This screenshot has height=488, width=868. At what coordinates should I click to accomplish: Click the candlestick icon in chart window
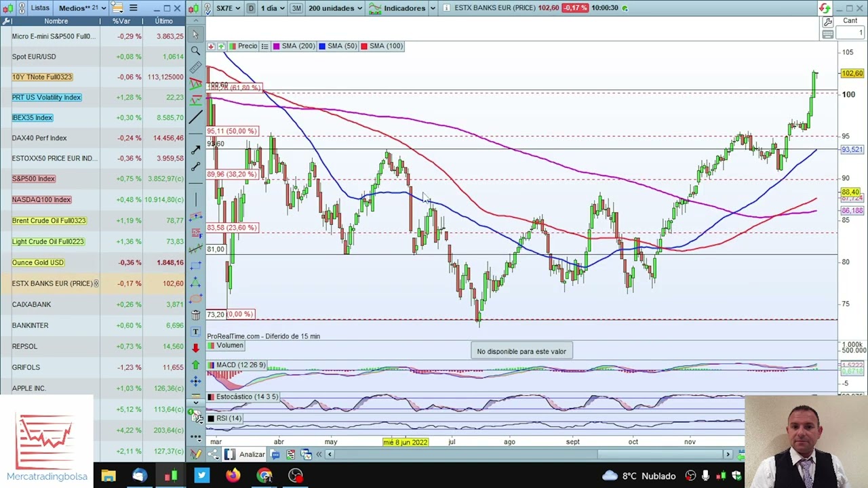tap(194, 8)
